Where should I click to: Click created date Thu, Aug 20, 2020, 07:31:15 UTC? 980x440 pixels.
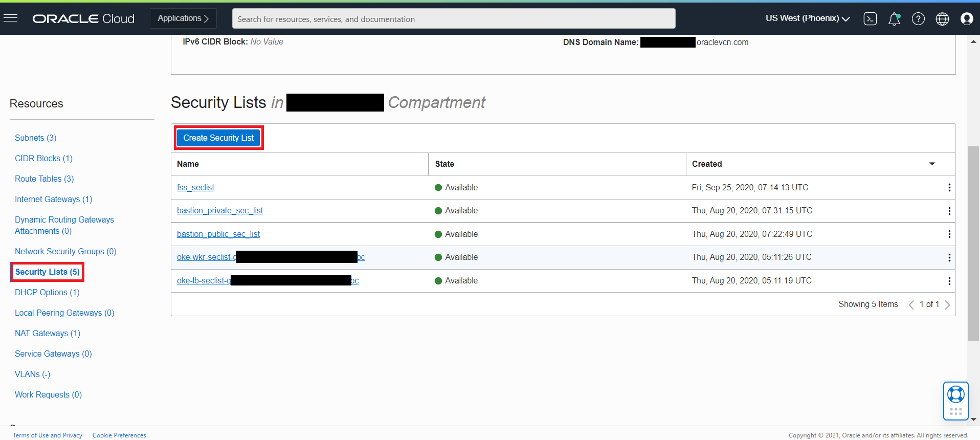(752, 211)
